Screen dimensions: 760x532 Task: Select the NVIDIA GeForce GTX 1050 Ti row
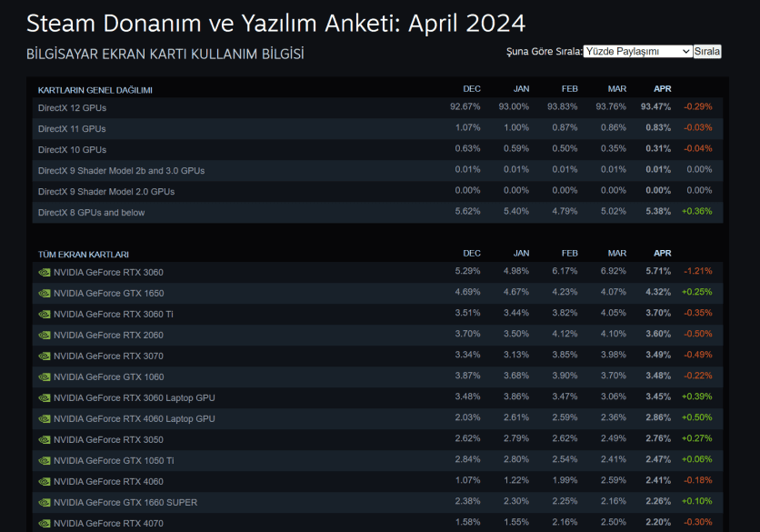point(114,460)
